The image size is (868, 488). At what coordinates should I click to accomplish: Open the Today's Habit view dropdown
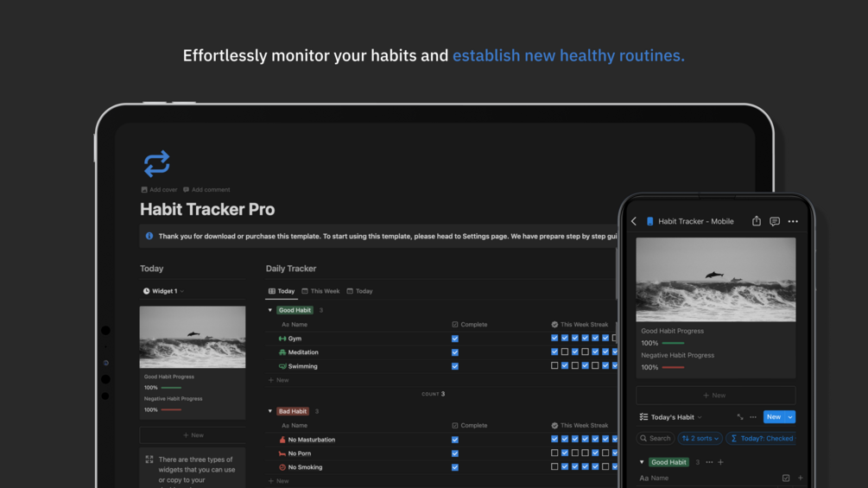[671, 417]
